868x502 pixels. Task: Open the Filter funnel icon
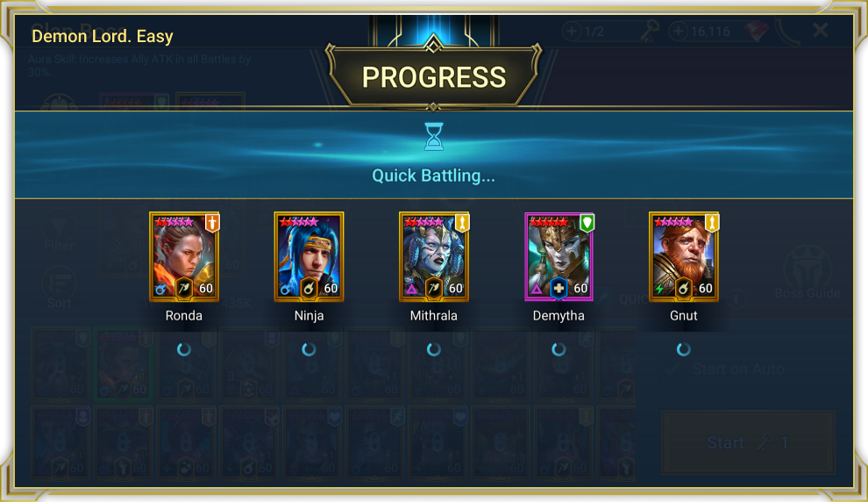pos(59,226)
